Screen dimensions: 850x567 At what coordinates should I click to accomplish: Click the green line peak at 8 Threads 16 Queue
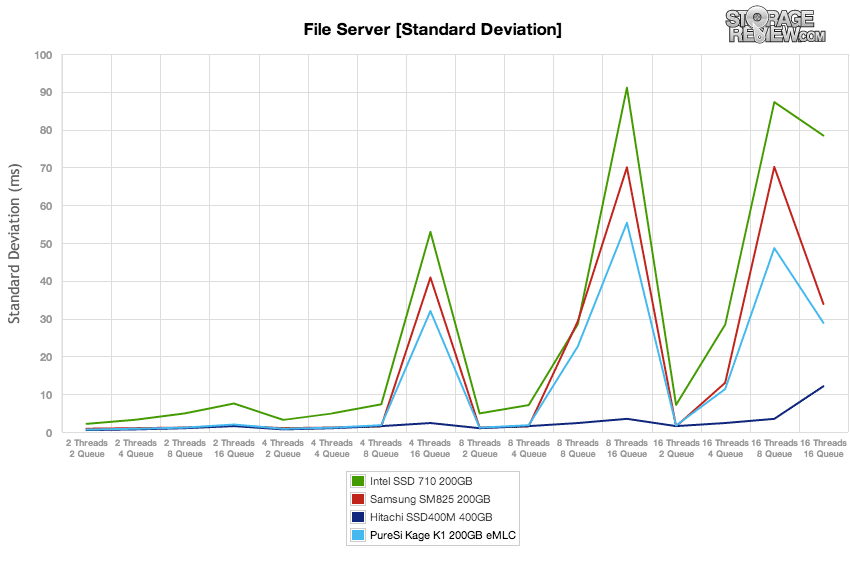point(627,88)
